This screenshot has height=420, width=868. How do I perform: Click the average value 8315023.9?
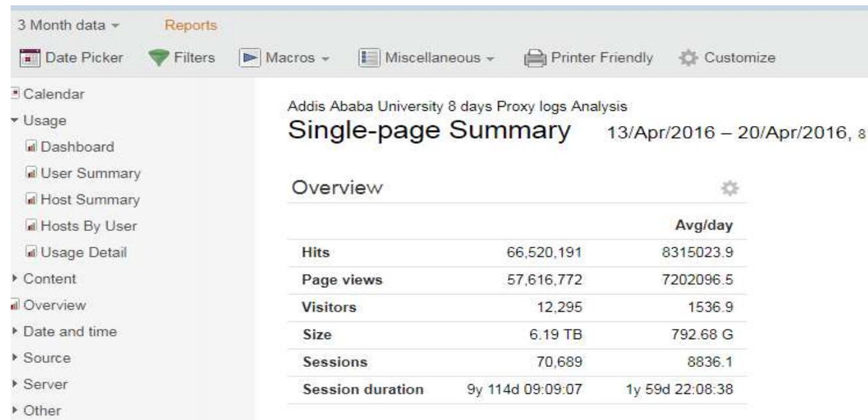pos(697,253)
